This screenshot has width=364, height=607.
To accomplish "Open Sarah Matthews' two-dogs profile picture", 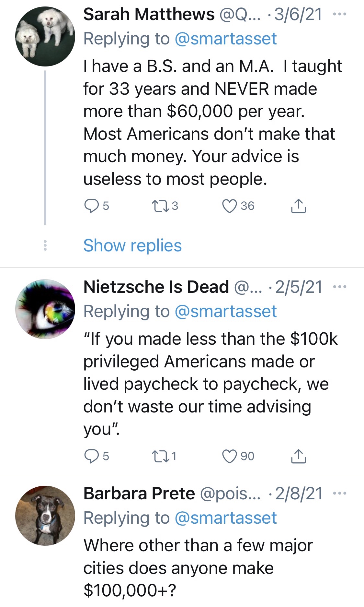I will tap(45, 36).
